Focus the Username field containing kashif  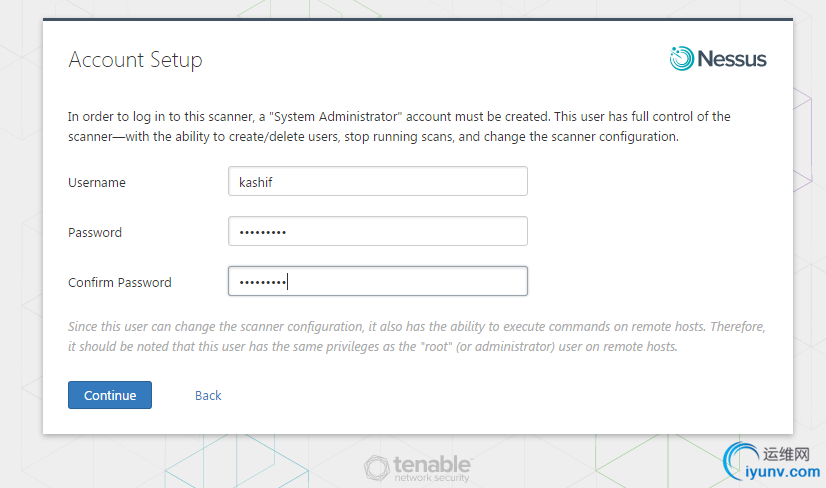point(378,181)
